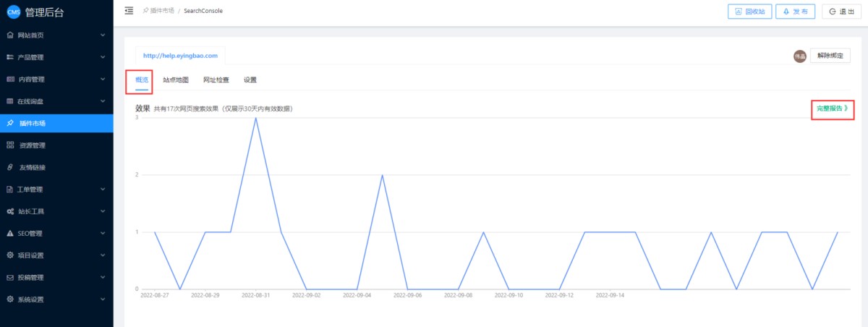Image resolution: width=868 pixels, height=327 pixels.
Task: Open the 网址检查 tab
Action: tap(216, 80)
